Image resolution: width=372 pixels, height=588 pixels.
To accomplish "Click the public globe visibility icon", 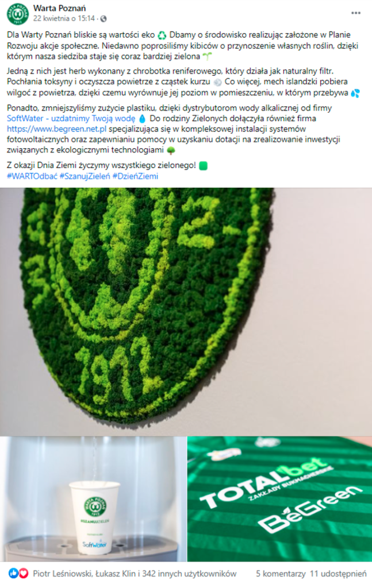I will (103, 19).
